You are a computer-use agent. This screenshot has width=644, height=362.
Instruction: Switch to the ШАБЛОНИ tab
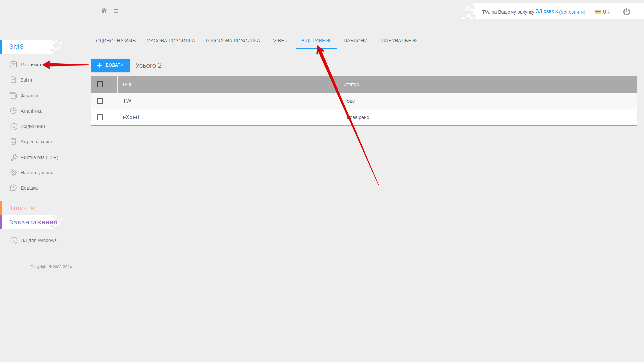(x=355, y=41)
